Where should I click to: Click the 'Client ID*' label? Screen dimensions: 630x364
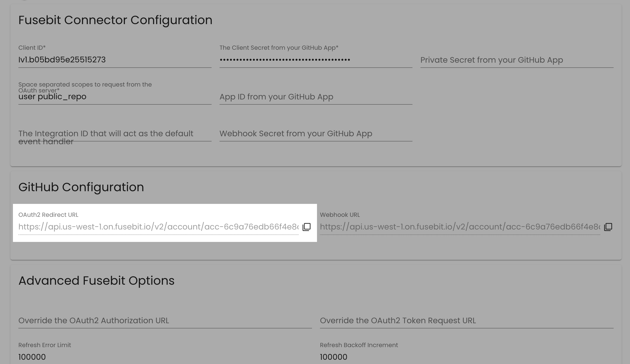pyautogui.click(x=32, y=47)
